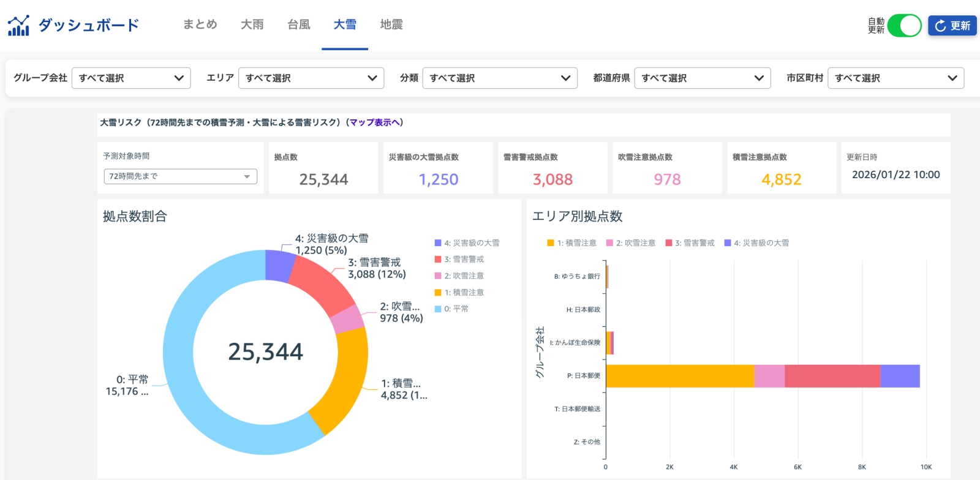Screen dimensions: 980x480
Task: Go to the 大雨 tab
Action: pos(252,24)
